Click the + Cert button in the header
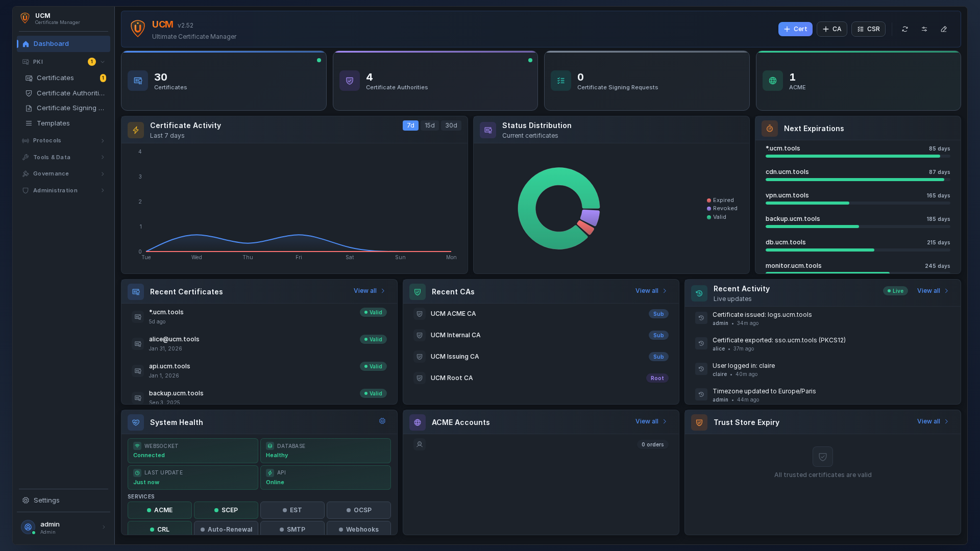This screenshot has width=980, height=551. click(x=795, y=29)
